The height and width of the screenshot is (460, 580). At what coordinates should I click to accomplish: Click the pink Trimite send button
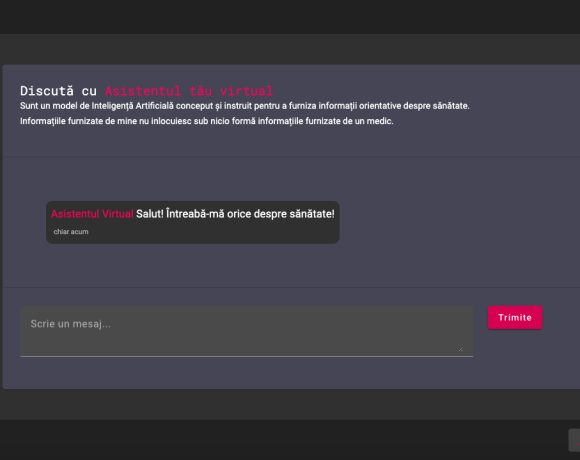click(x=515, y=317)
